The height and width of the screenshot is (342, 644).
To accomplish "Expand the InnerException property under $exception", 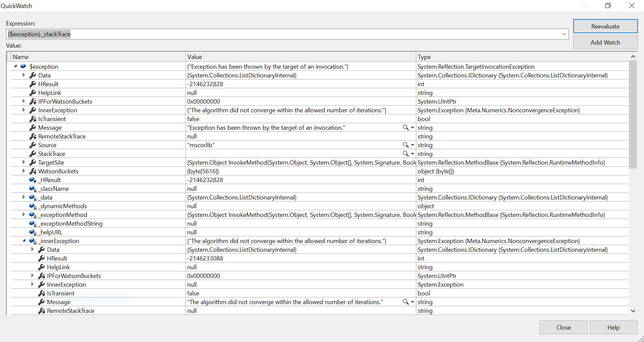I will coord(23,110).
